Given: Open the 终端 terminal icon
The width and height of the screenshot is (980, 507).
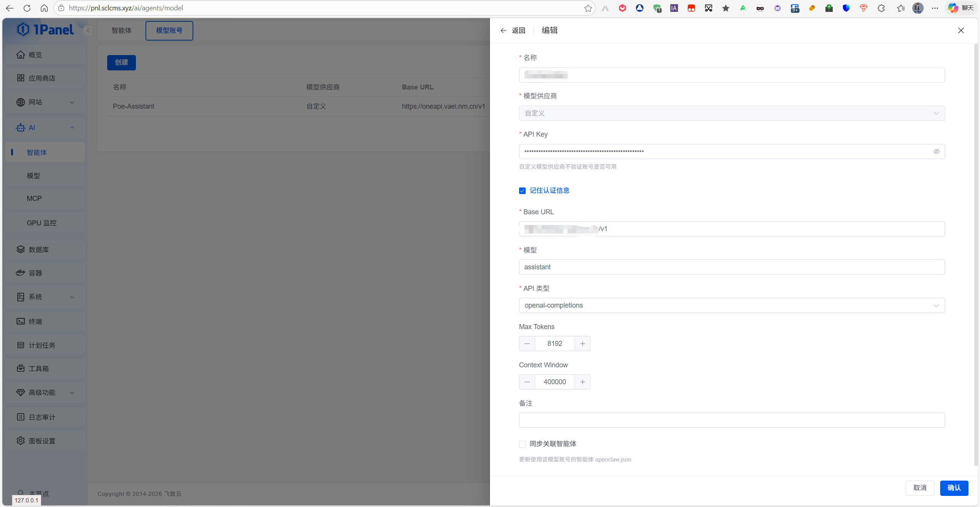Looking at the screenshot, I should tap(21, 321).
